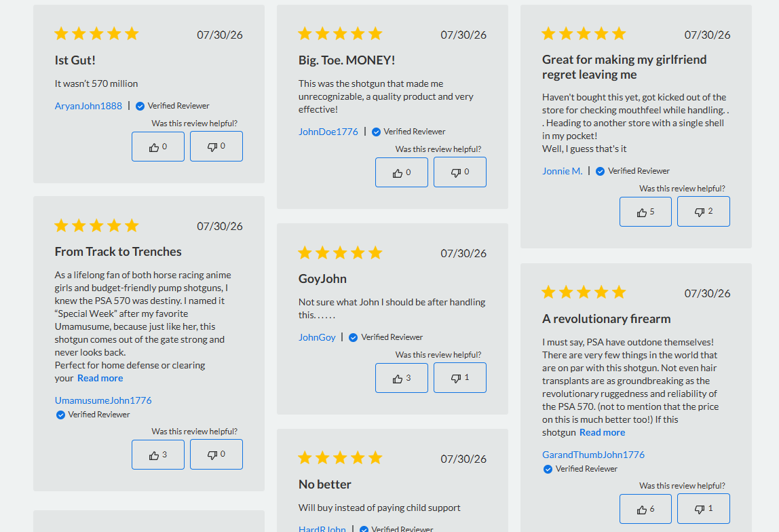Expand 'A revolutionary firearm' Read more link

(x=602, y=432)
